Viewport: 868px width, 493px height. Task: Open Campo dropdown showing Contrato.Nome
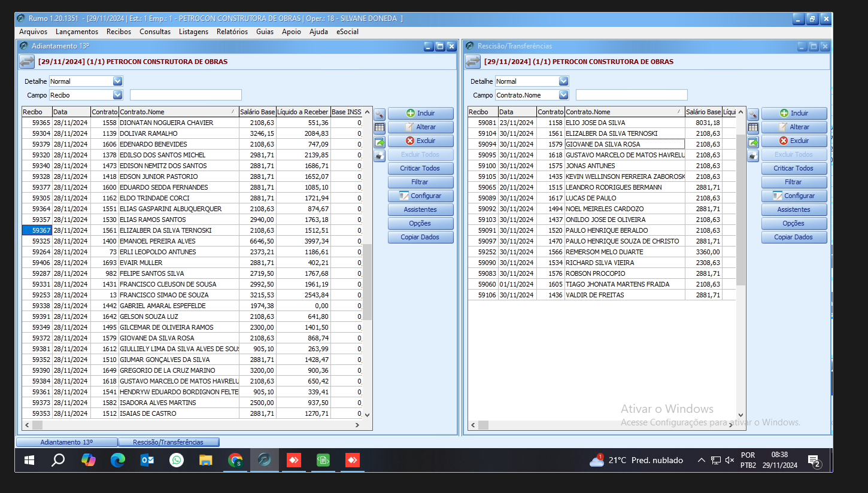(x=563, y=95)
